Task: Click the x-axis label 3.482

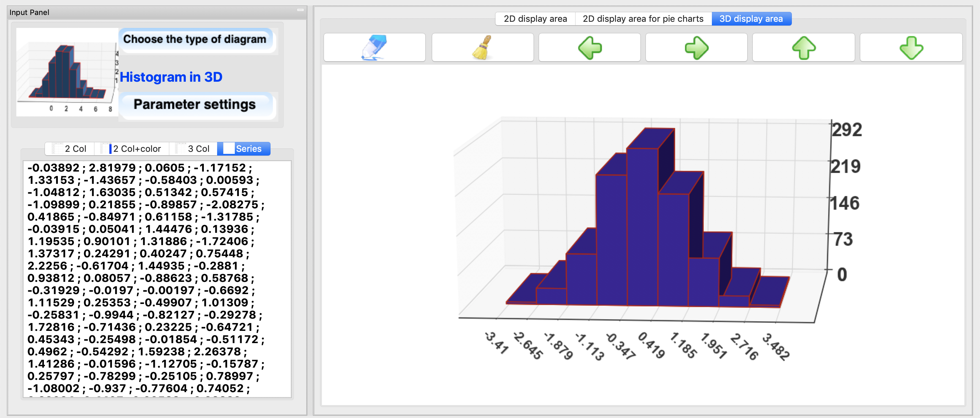Action: (x=776, y=347)
